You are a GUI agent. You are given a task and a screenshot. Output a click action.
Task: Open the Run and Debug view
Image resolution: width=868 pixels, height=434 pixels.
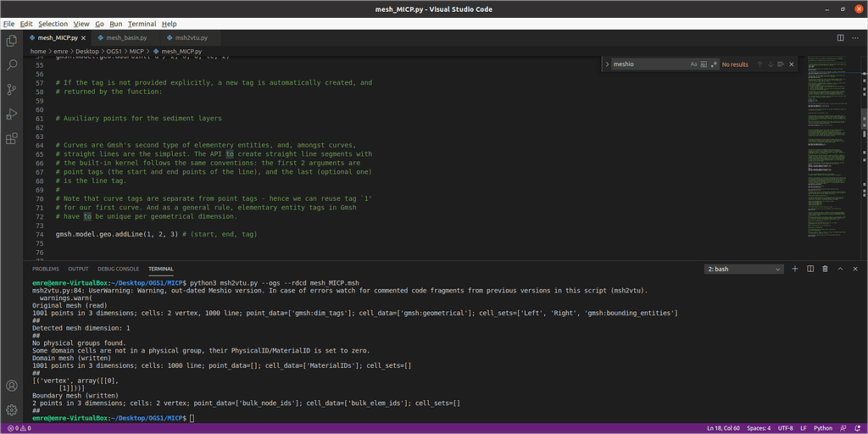click(11, 114)
